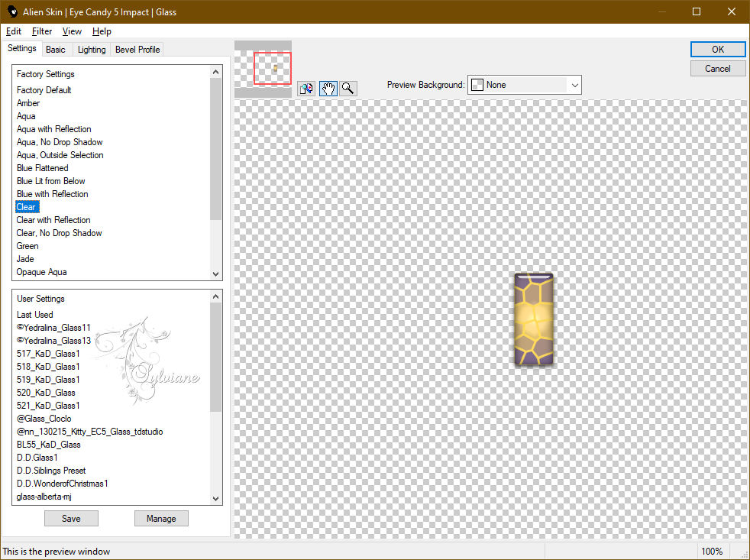
Task: Select the Blue Flattened preset
Action: pyautogui.click(x=43, y=168)
